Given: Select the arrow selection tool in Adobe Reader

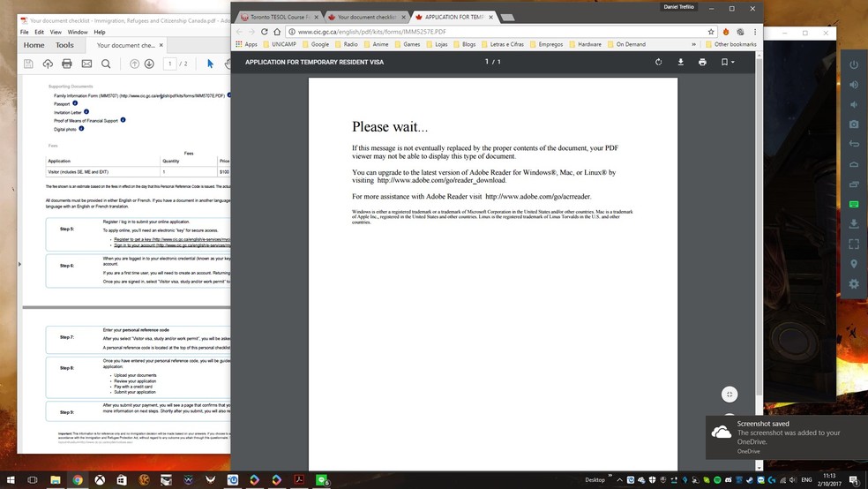Looking at the screenshot, I should pos(210,64).
